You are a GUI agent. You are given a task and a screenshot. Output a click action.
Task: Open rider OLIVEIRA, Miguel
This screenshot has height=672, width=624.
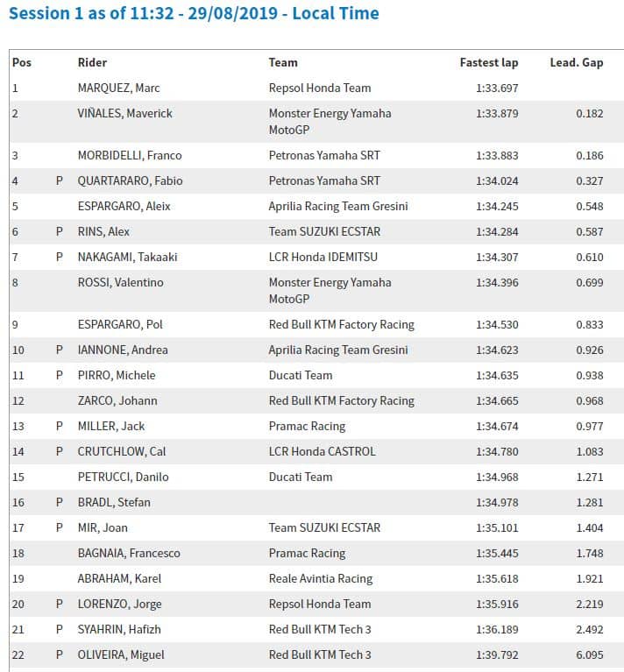[x=121, y=654]
